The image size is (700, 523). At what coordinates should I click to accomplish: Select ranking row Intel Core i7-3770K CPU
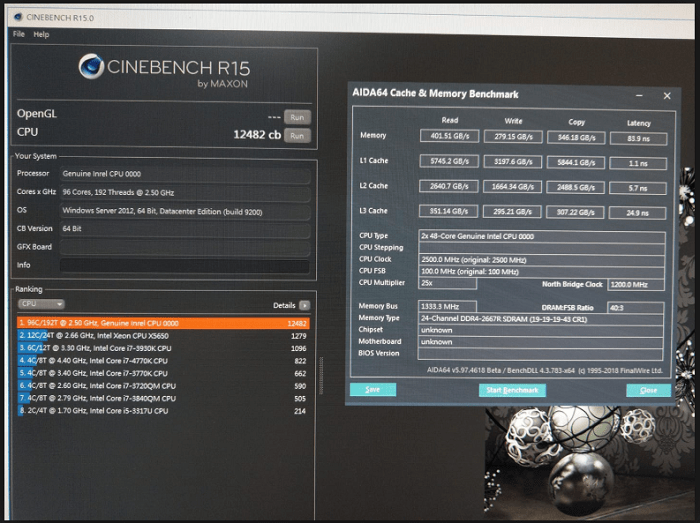tap(163, 373)
